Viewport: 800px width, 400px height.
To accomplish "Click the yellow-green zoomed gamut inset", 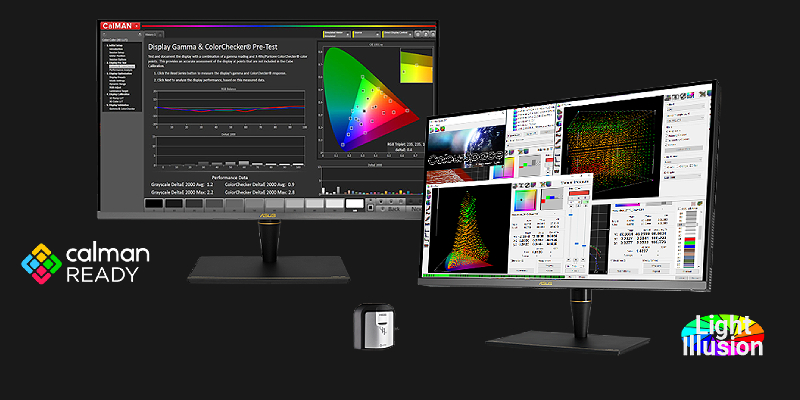I will tap(413, 67).
